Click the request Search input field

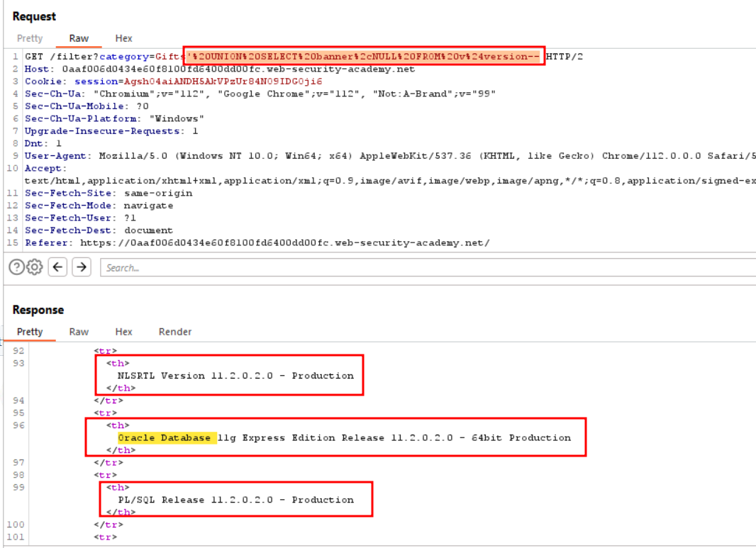click(428, 267)
